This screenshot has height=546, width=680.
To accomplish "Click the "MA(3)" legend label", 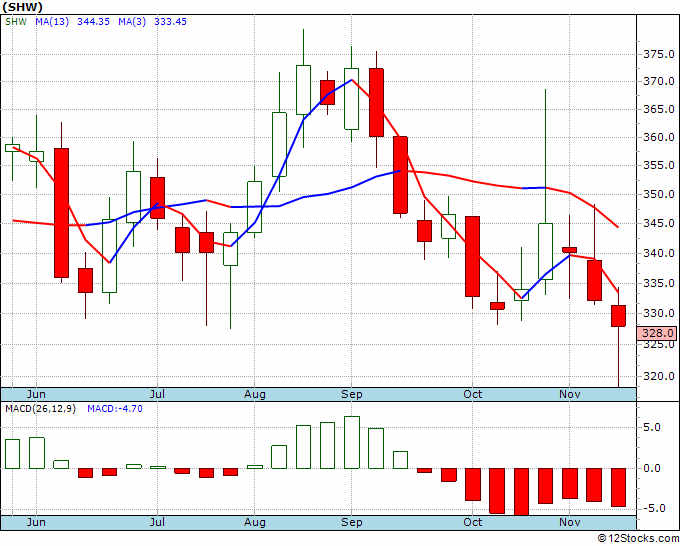I will (132, 22).
